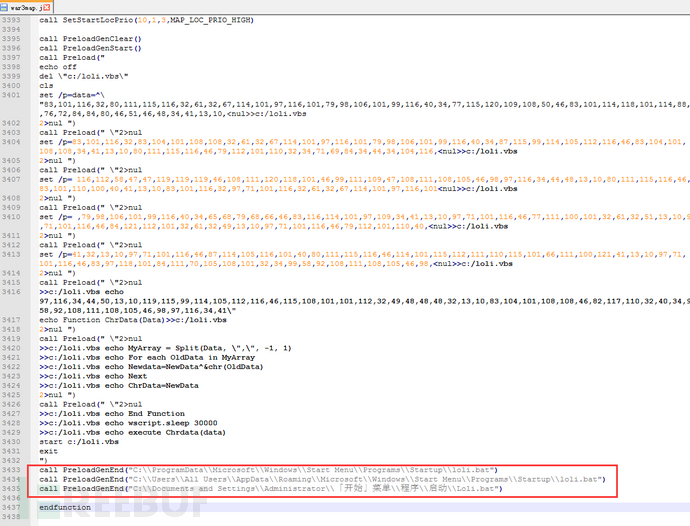This screenshot has height=526, width=690.
Task: Click line number 3416 in the margin
Action: tap(11, 292)
